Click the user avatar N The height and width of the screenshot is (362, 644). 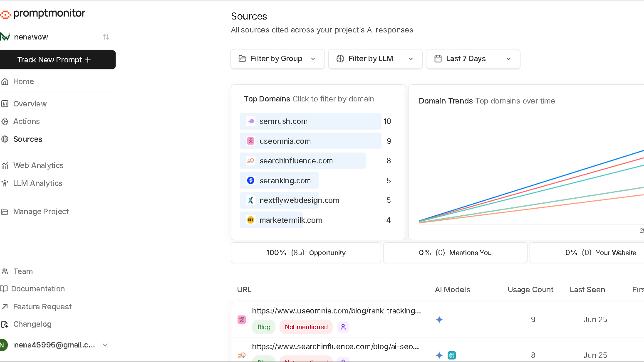[3, 345]
